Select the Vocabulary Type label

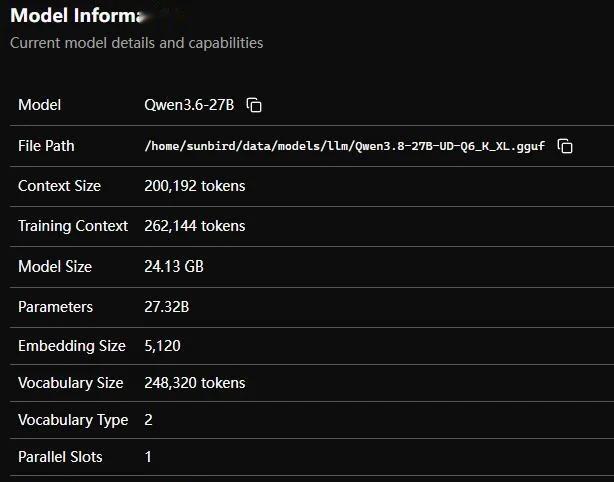click(x=73, y=420)
